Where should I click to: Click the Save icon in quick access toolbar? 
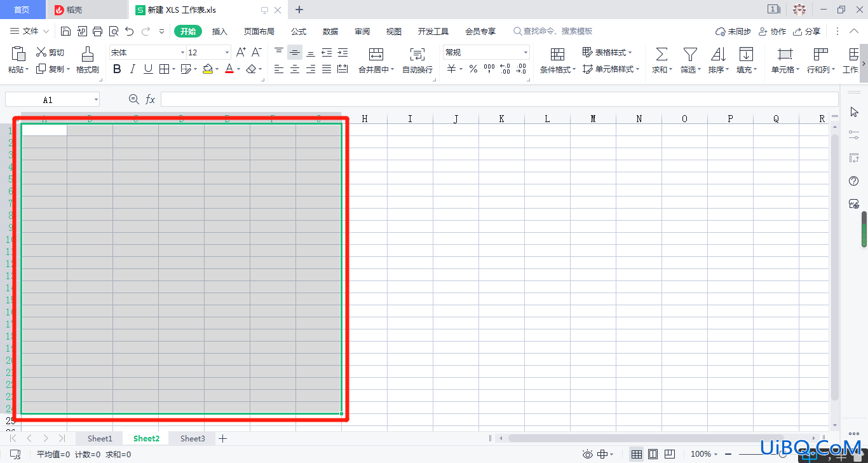pos(65,31)
